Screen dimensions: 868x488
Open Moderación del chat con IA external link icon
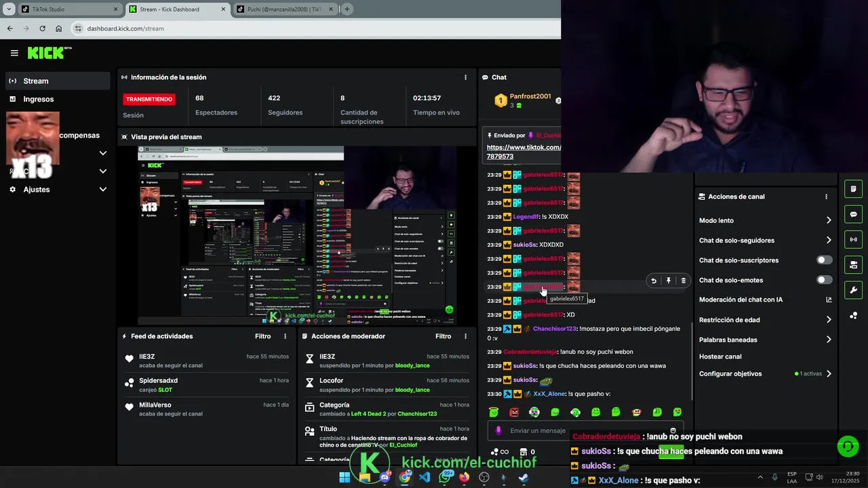(x=829, y=300)
